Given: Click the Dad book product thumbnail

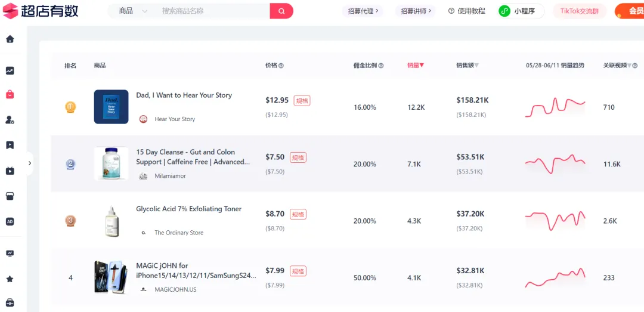Looking at the screenshot, I should 111,107.
